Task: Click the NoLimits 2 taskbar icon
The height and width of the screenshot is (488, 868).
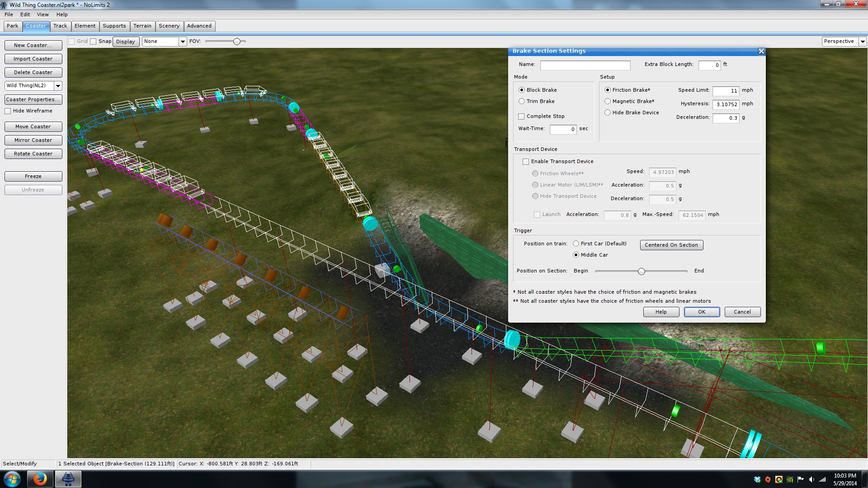Action: [68, 479]
